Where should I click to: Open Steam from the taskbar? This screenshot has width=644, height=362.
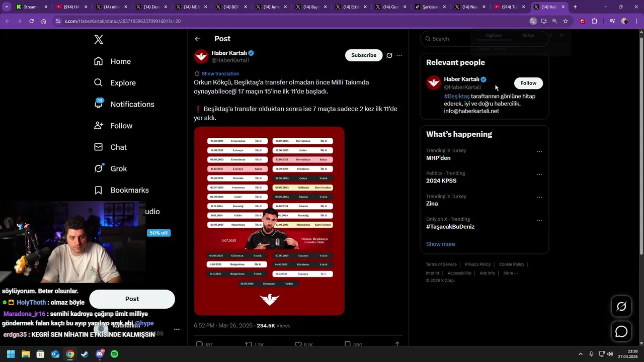[85, 354]
